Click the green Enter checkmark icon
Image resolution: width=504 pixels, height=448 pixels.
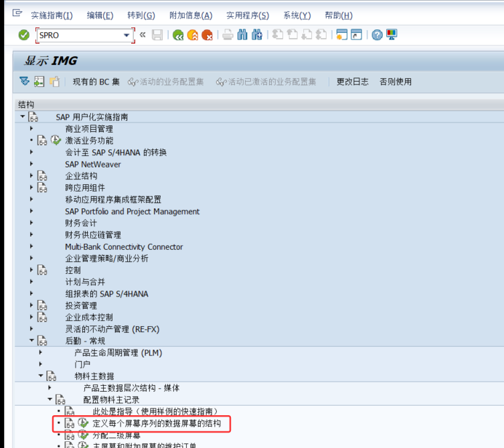pyautogui.click(x=23, y=35)
